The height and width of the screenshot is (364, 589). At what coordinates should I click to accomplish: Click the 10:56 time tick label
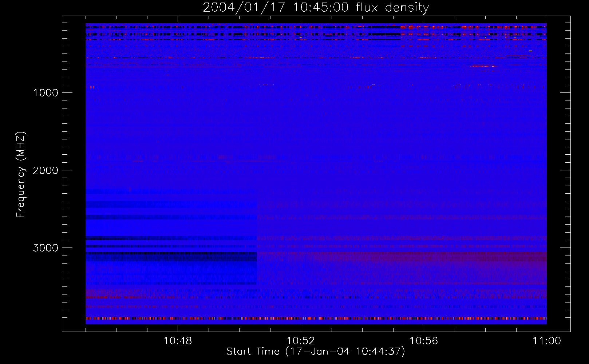pos(424,341)
